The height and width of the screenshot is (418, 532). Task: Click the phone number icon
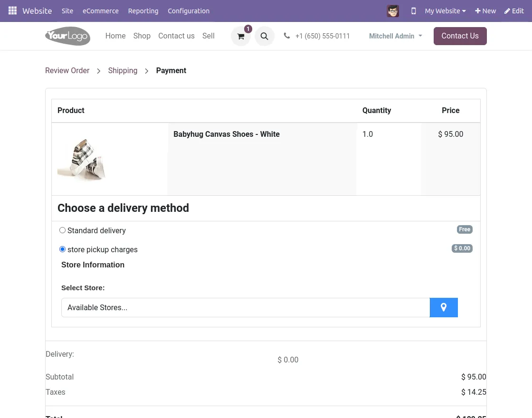(x=287, y=36)
